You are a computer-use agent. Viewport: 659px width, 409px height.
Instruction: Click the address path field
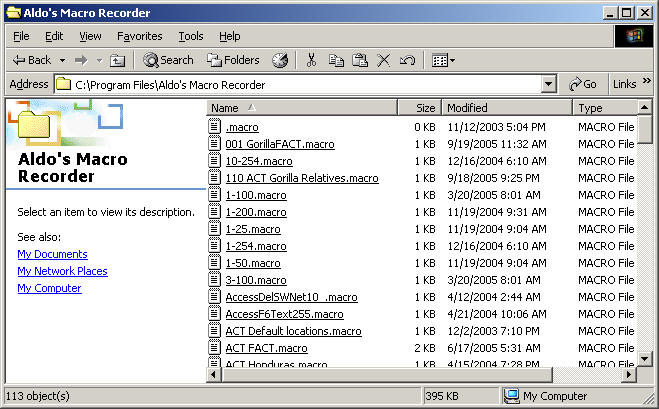point(298,84)
